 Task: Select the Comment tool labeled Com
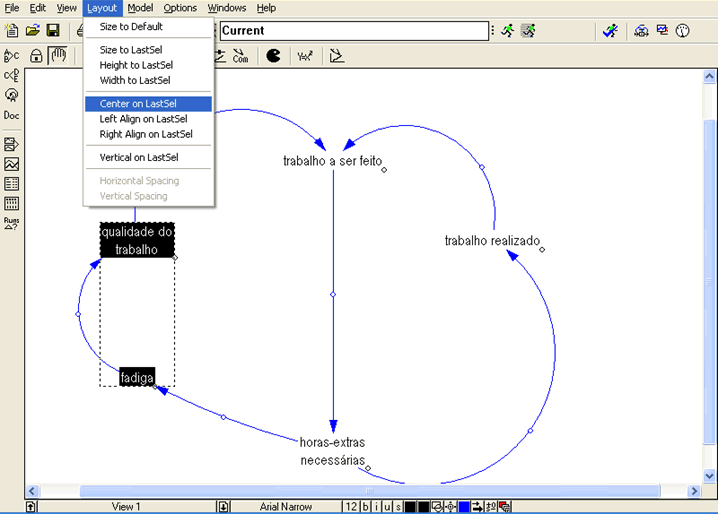(240, 56)
